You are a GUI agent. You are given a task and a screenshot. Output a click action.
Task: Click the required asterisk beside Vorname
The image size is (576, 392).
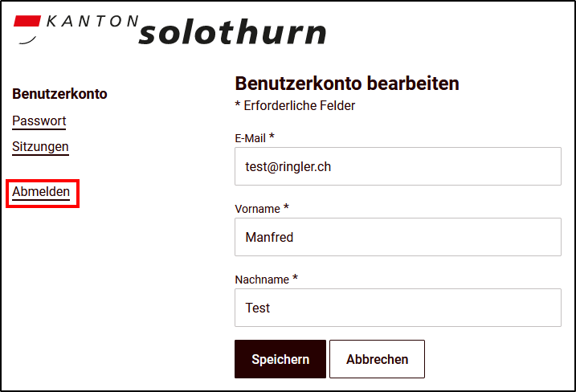coord(286,206)
